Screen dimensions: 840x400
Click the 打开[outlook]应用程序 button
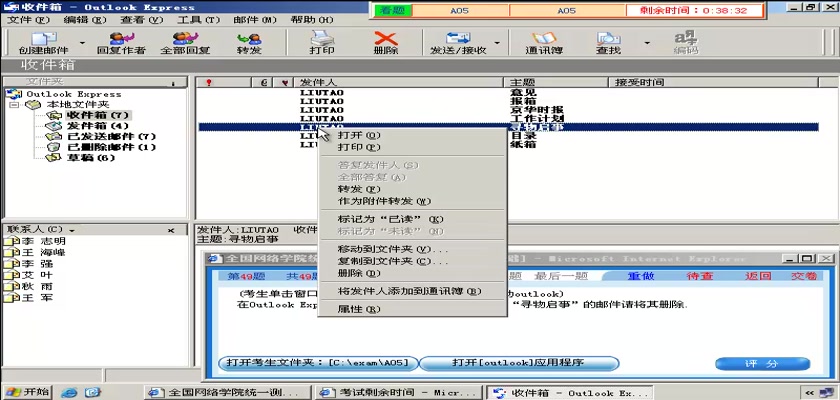(x=518, y=363)
